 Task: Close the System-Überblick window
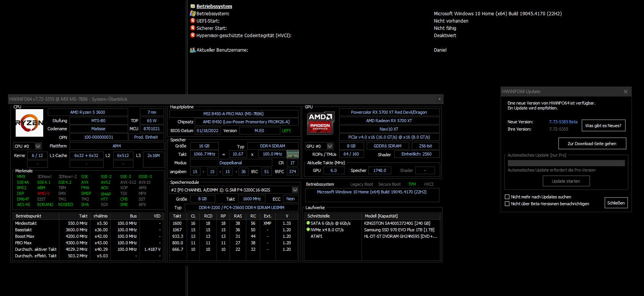click(439, 99)
